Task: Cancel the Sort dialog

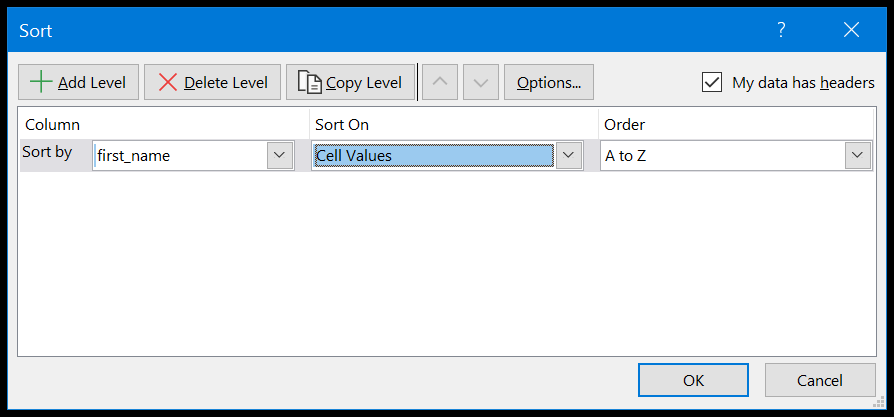Action: pos(820,380)
